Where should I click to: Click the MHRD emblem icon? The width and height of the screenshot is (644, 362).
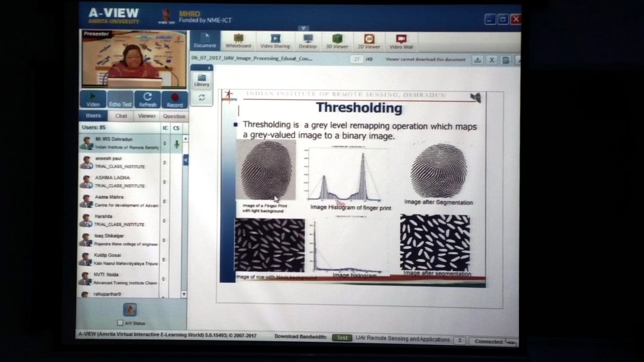pos(166,16)
